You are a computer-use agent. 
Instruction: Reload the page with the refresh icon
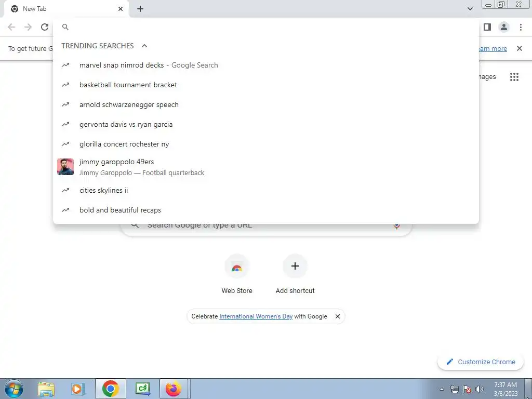45,27
